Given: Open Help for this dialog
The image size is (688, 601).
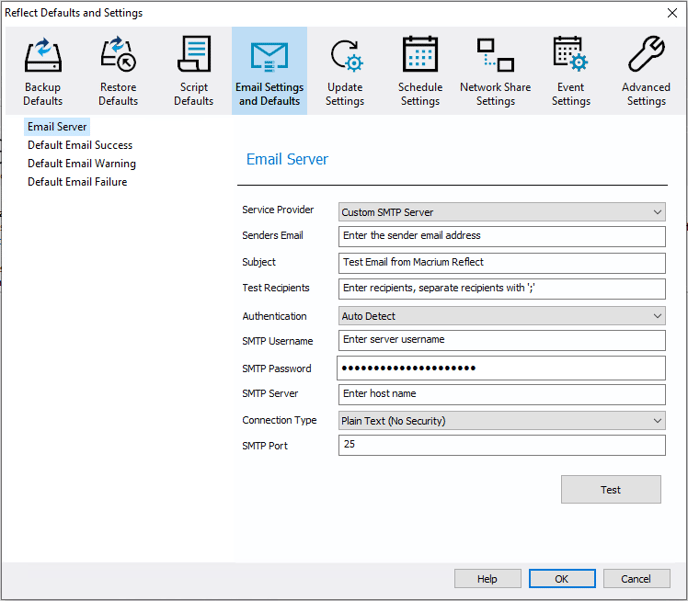Looking at the screenshot, I should 487,579.
